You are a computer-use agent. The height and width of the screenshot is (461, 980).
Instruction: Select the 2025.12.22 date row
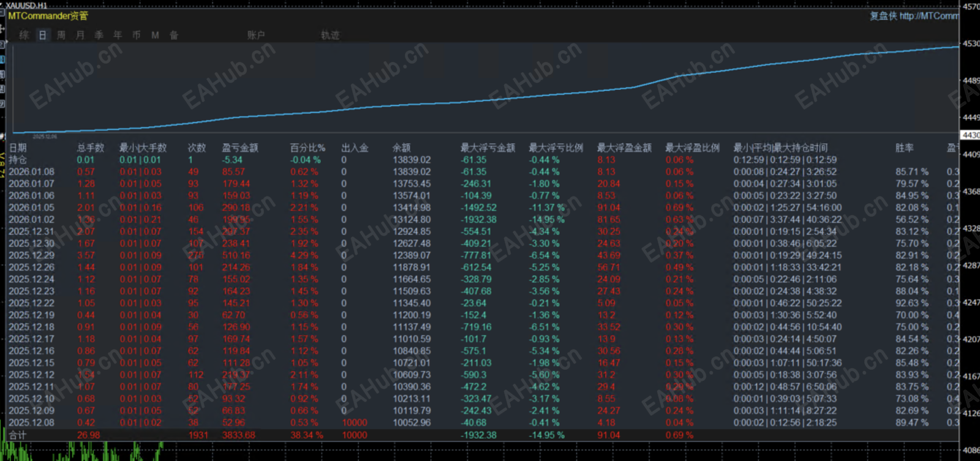coord(31,303)
